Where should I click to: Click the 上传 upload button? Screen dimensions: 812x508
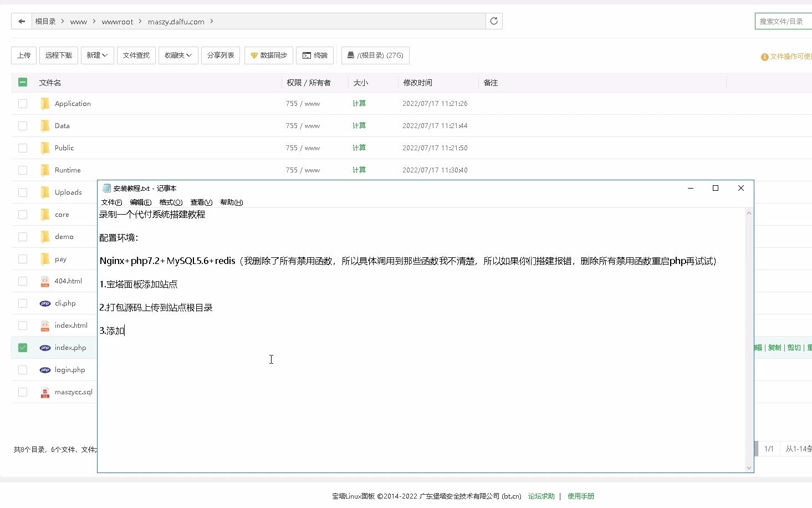coord(24,55)
